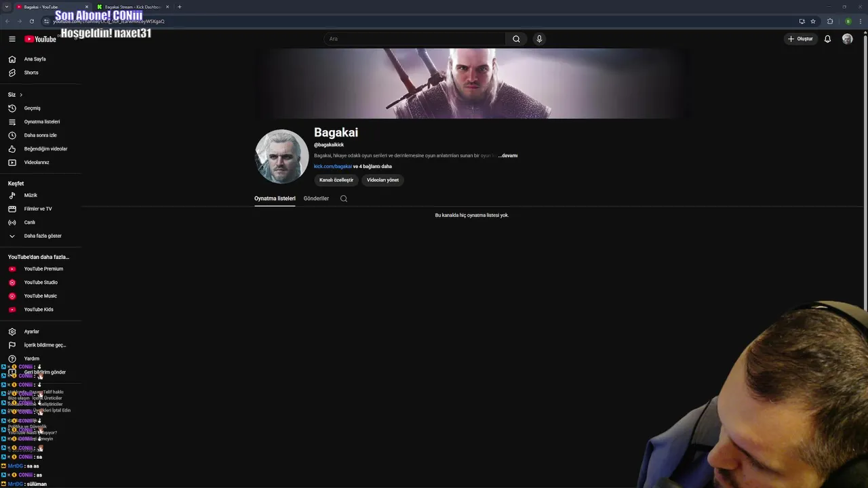This screenshot has height=488, width=868.
Task: Close the Bagakai YouTube tab
Action: click(86, 7)
